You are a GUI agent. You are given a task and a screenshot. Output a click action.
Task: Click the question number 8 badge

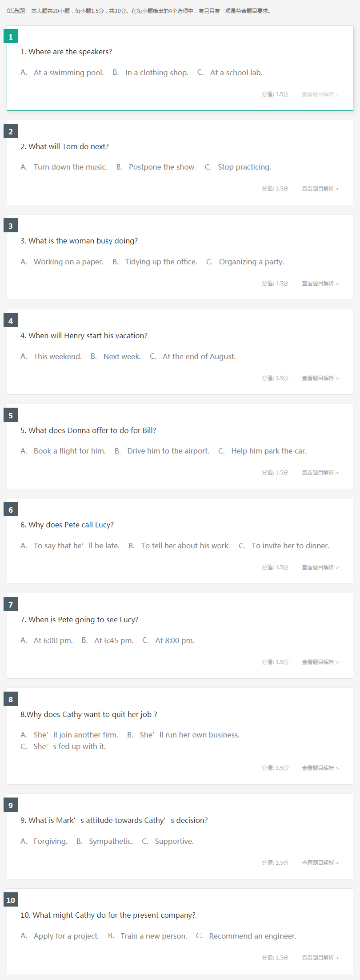11,699
